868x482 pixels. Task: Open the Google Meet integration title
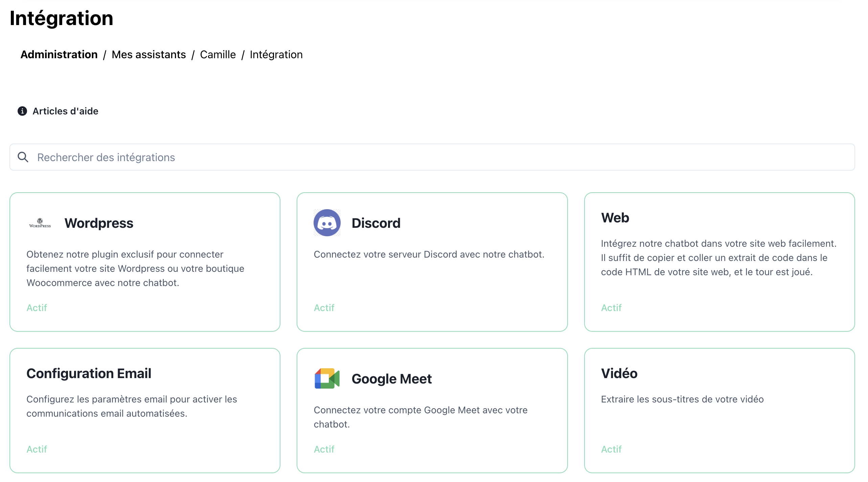click(391, 379)
